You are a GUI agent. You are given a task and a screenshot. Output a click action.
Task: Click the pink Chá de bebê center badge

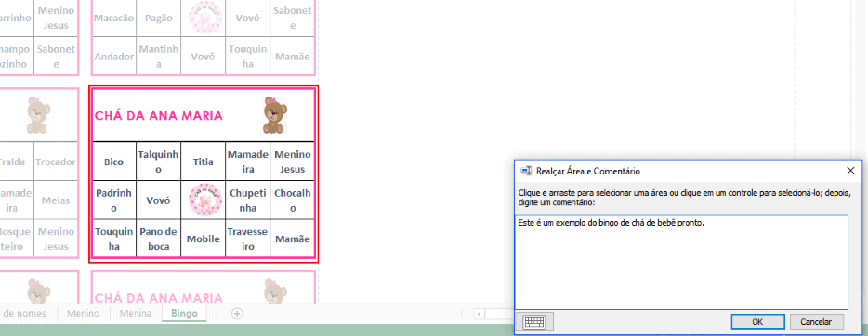(x=205, y=200)
